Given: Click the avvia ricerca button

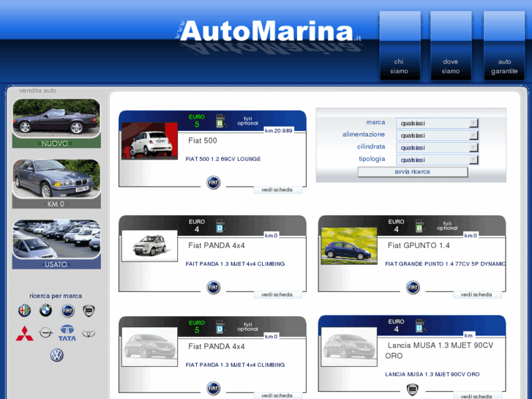Looking at the screenshot, I should pos(413,172).
